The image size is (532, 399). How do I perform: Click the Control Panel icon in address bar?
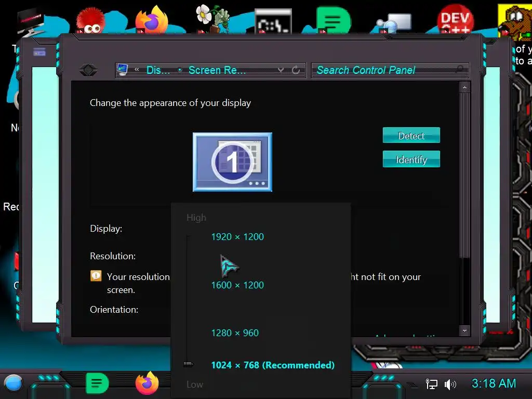(x=123, y=70)
